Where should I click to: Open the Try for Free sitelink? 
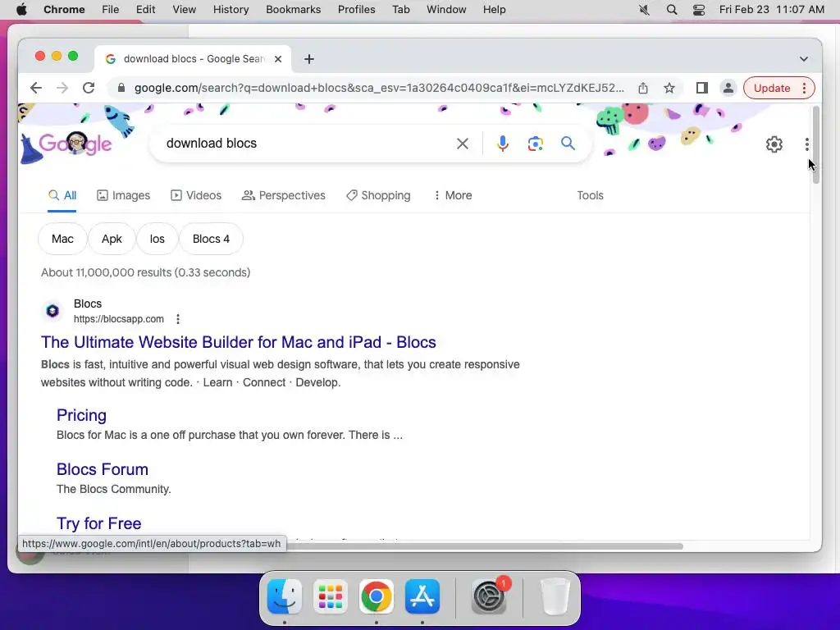coord(99,523)
